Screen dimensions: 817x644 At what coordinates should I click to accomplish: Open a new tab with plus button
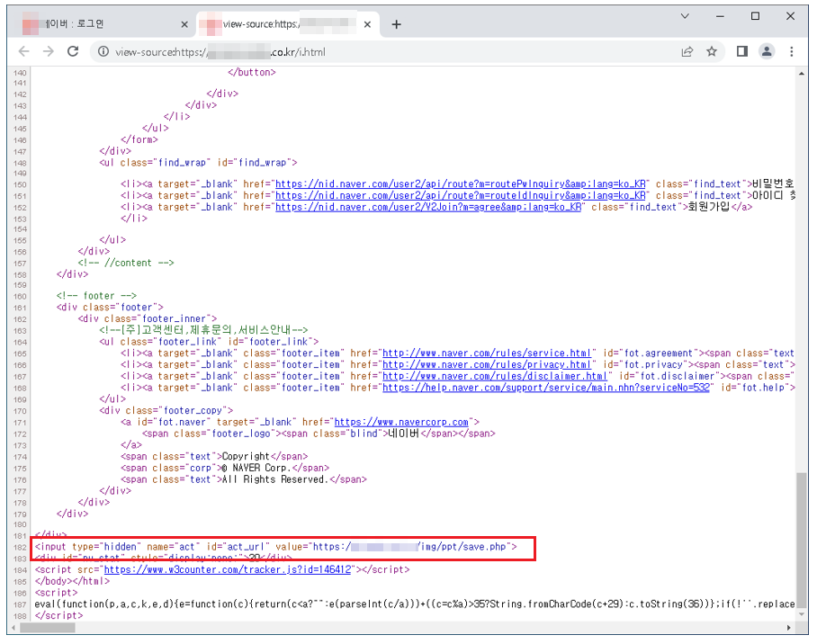click(x=396, y=24)
